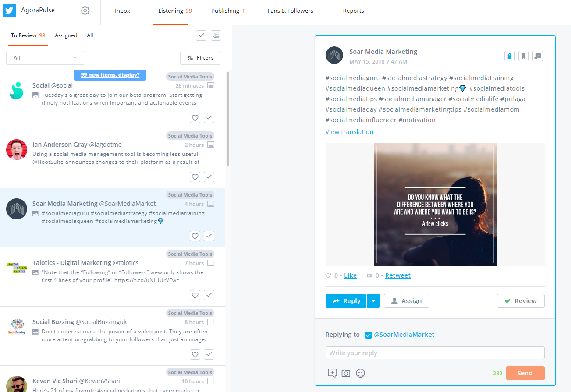Open Fans & Followers tab
Viewport: 571px width, 392px height.
pos(291,11)
